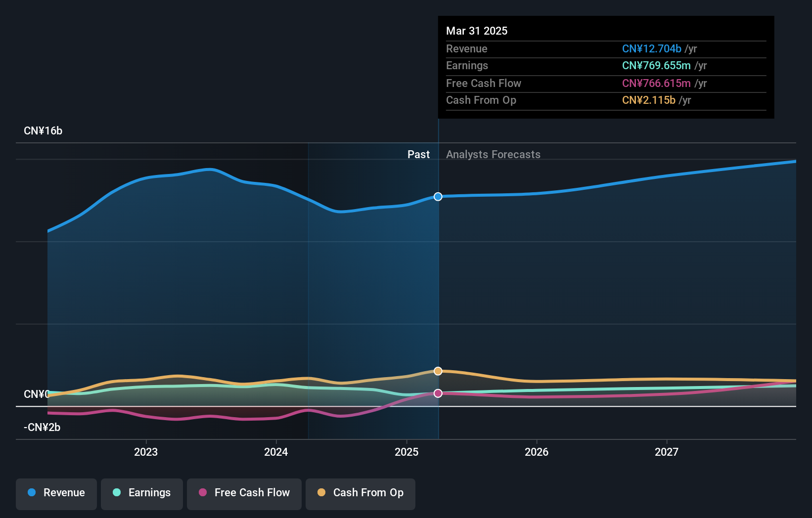Toggle the Revenue series visibility
The width and height of the screenshot is (812, 518).
point(56,493)
